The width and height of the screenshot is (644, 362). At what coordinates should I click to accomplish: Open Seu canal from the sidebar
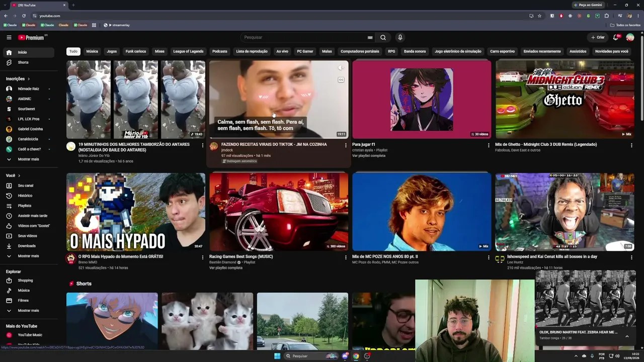(29, 186)
